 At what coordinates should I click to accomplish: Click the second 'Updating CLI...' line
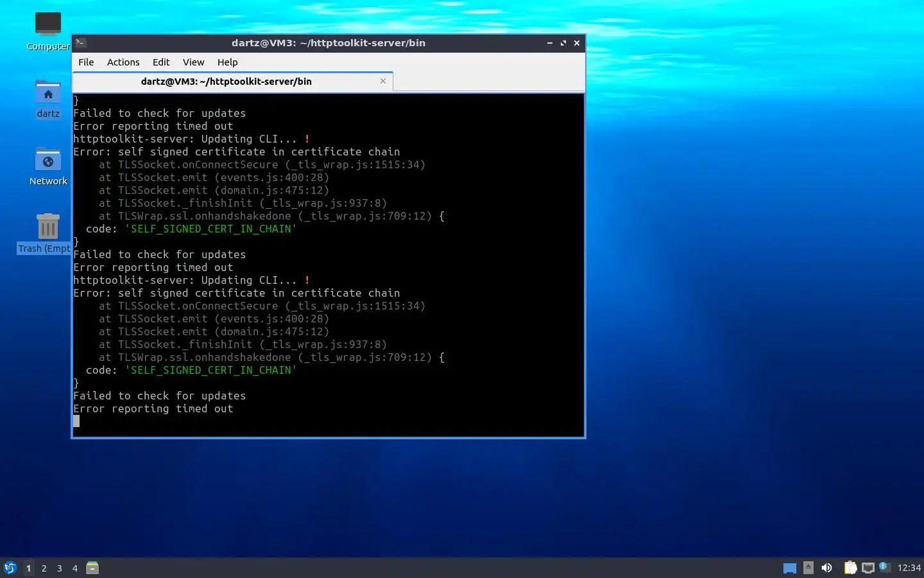coord(192,280)
